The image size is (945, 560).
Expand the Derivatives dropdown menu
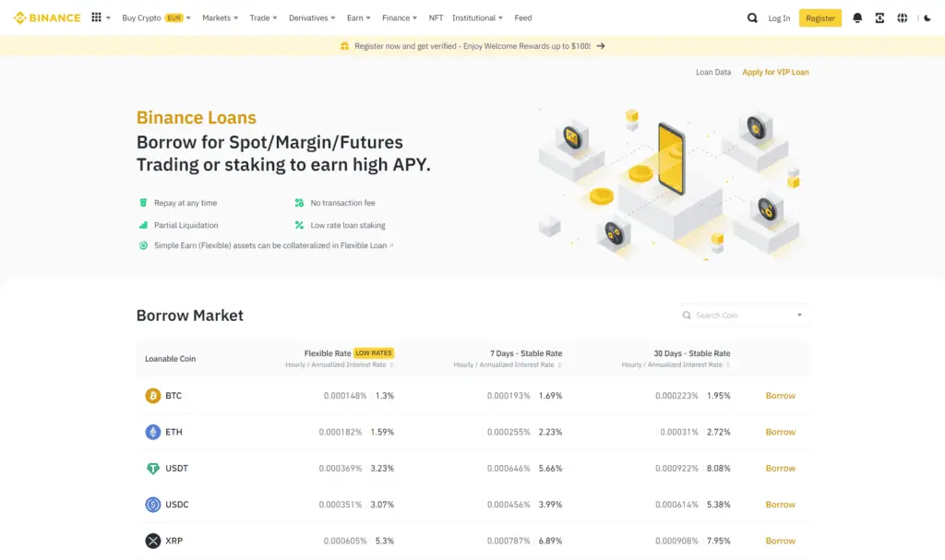click(x=313, y=18)
